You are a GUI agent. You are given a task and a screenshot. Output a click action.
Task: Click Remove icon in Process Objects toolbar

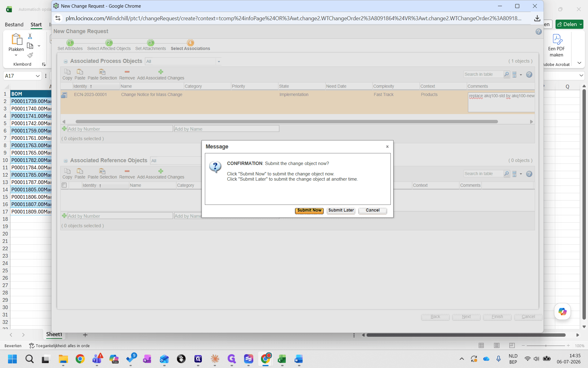click(x=127, y=72)
